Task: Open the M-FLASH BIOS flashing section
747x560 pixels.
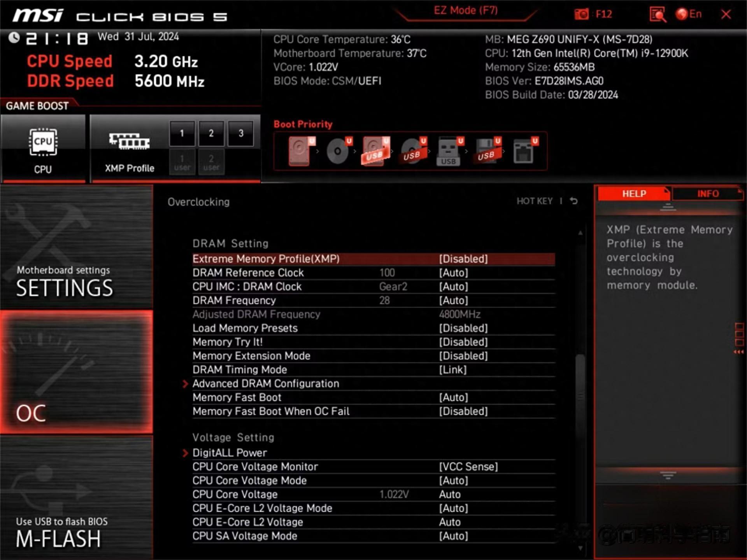Action: click(x=76, y=498)
